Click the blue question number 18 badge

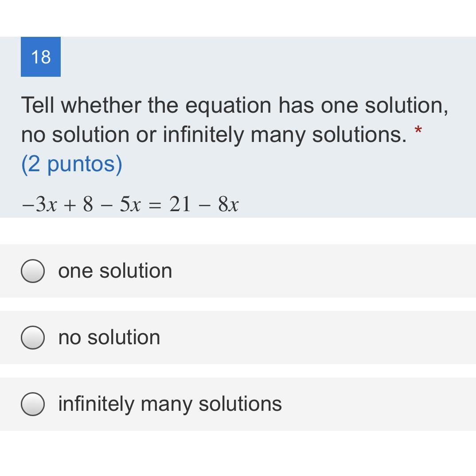[41, 57]
